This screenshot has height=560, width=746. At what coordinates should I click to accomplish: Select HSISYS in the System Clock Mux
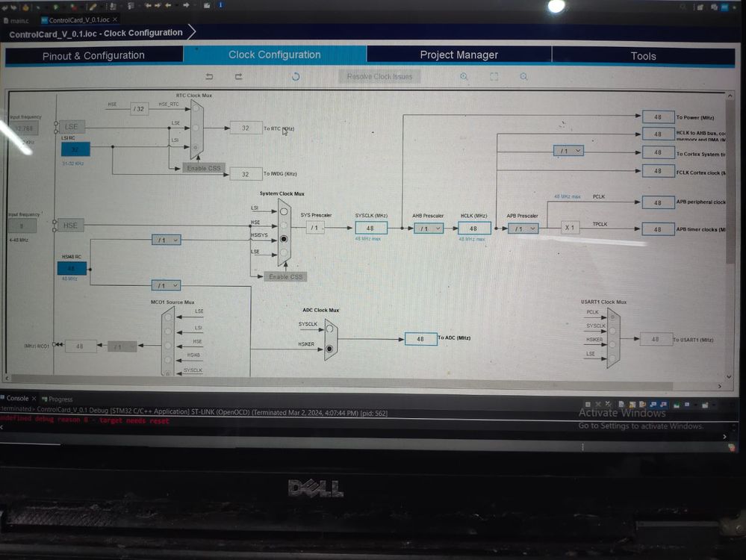tap(284, 239)
